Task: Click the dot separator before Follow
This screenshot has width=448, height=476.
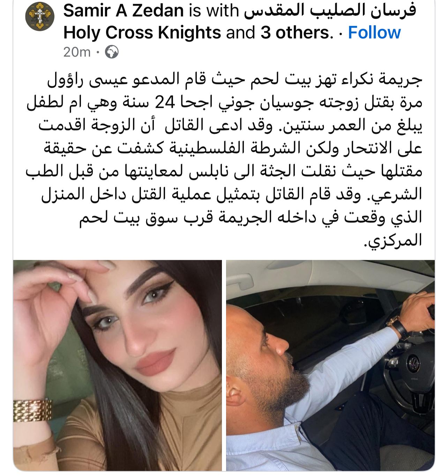Action: pyautogui.click(x=341, y=33)
